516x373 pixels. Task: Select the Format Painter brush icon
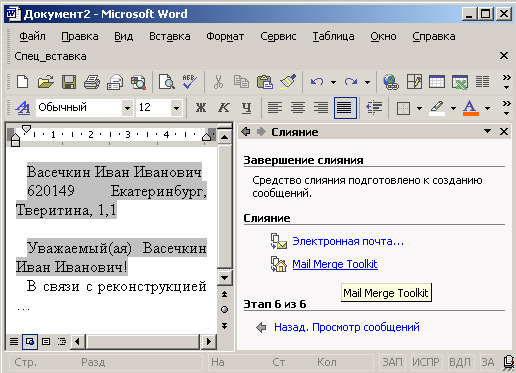288,82
